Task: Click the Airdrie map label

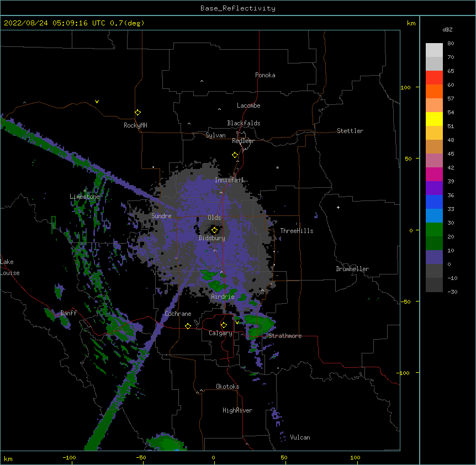Action: [x=223, y=297]
